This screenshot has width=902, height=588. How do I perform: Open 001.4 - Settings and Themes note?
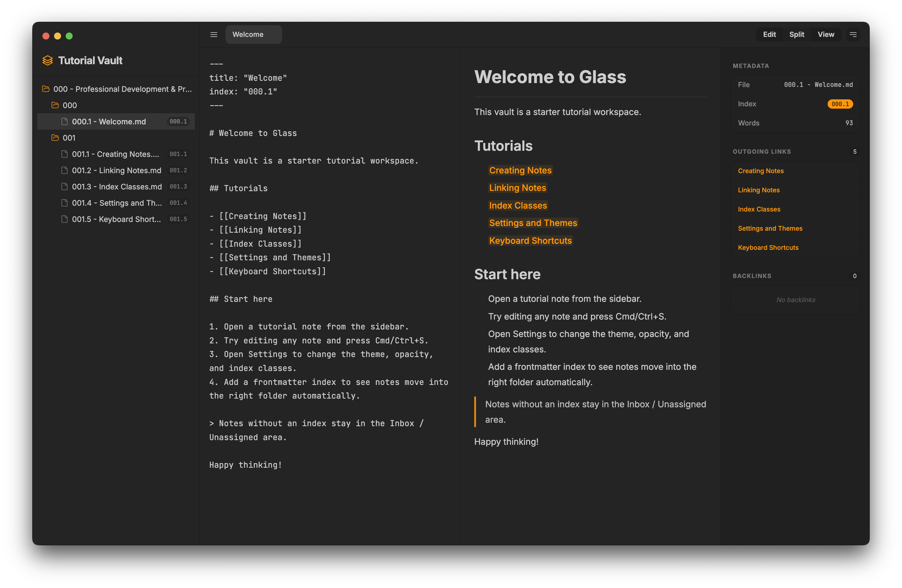click(116, 203)
